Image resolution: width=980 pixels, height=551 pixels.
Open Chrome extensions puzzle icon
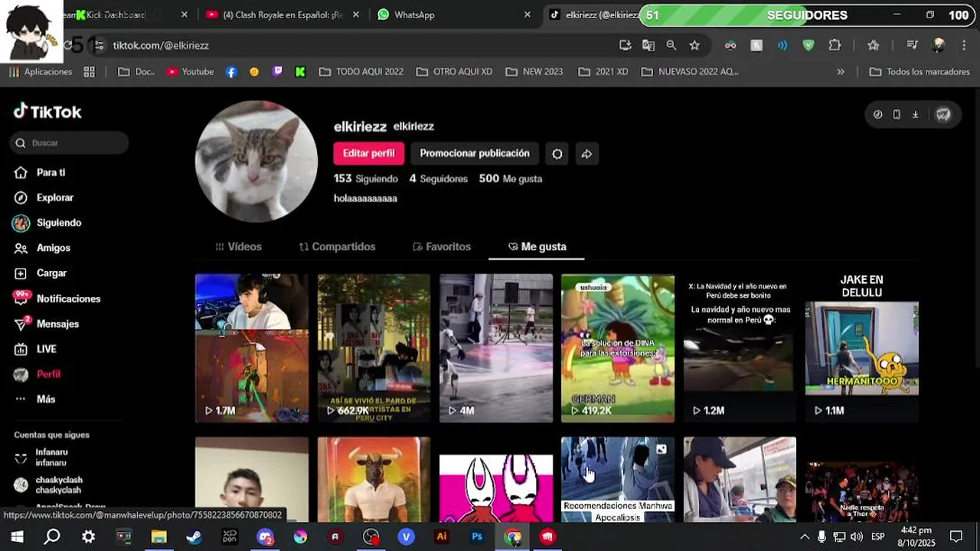click(x=835, y=45)
